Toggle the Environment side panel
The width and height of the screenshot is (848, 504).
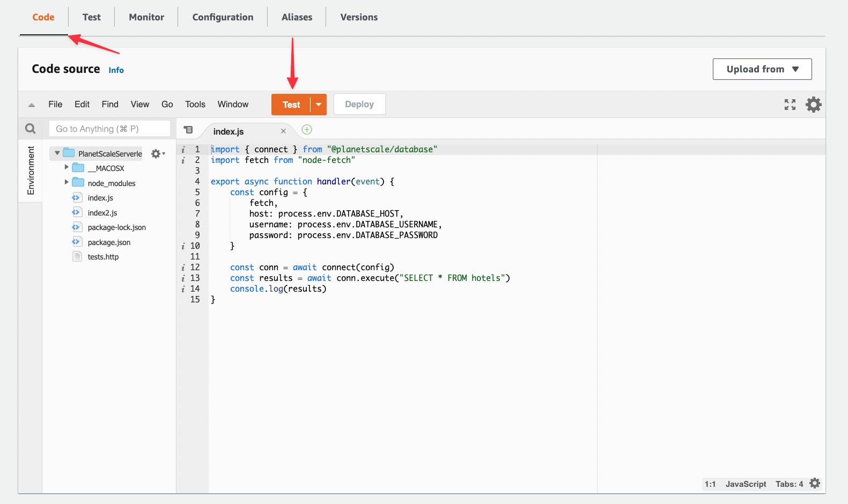click(31, 171)
